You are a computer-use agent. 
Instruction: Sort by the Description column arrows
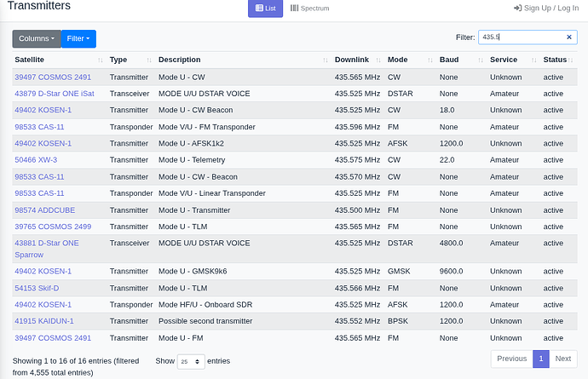click(325, 60)
